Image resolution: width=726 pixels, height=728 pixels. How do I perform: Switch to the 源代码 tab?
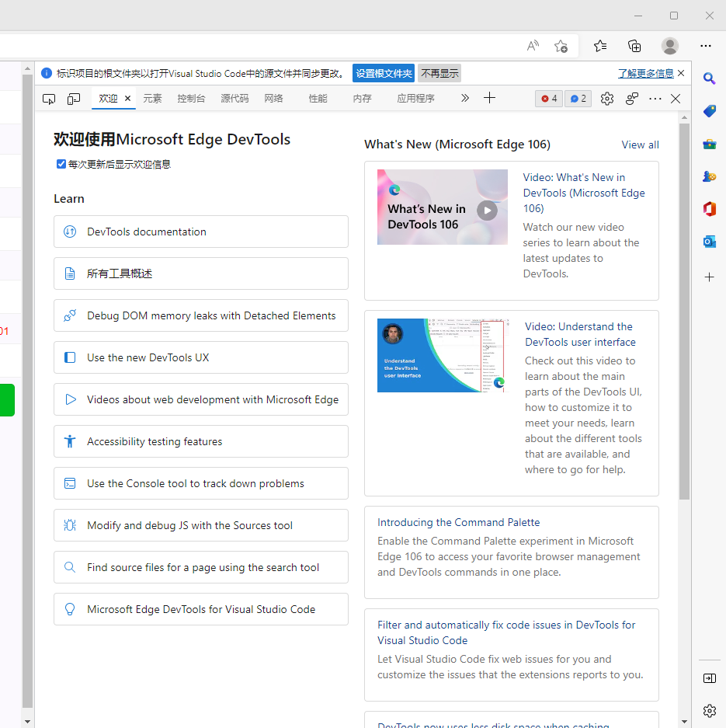(234, 99)
